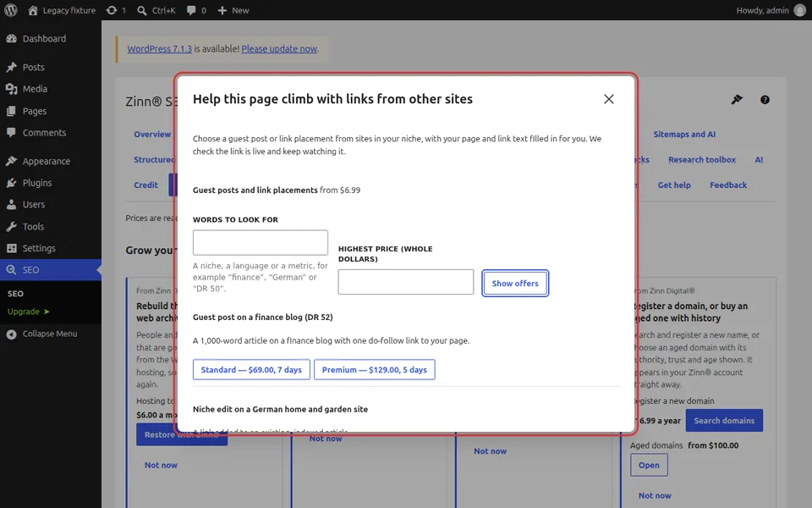
Task: Open the help question mark icon
Action: [x=765, y=100]
